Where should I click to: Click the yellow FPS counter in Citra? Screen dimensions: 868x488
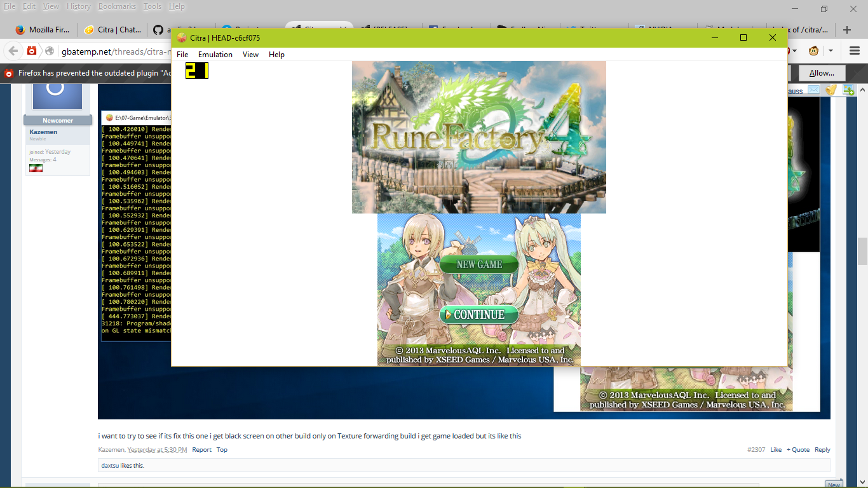click(197, 71)
